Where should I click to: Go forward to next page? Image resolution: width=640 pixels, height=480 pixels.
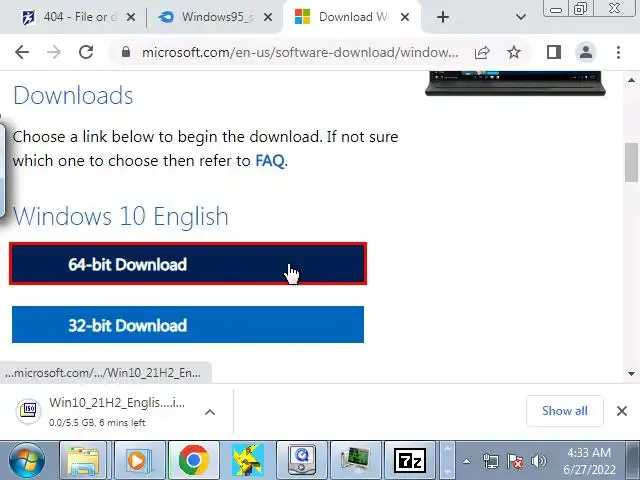(54, 52)
